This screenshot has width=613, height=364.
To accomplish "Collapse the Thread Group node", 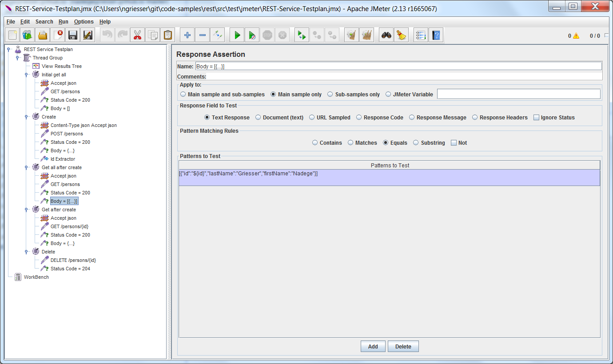I will [x=17, y=58].
